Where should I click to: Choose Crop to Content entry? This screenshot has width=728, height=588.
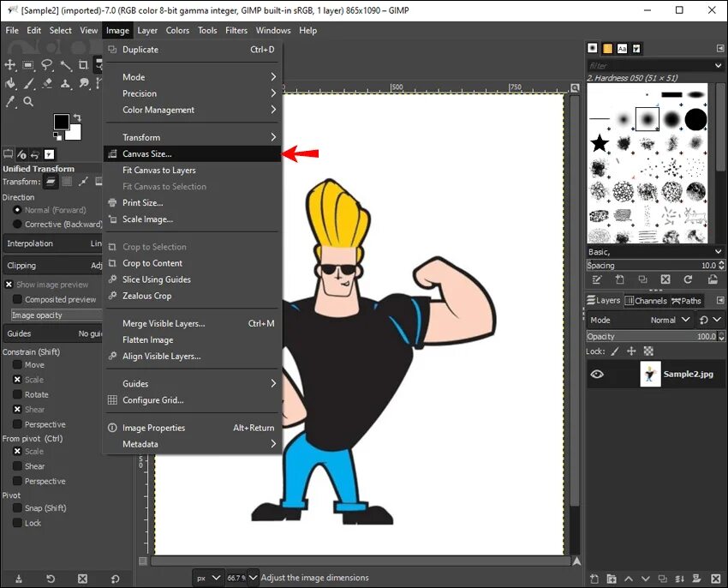192,263
